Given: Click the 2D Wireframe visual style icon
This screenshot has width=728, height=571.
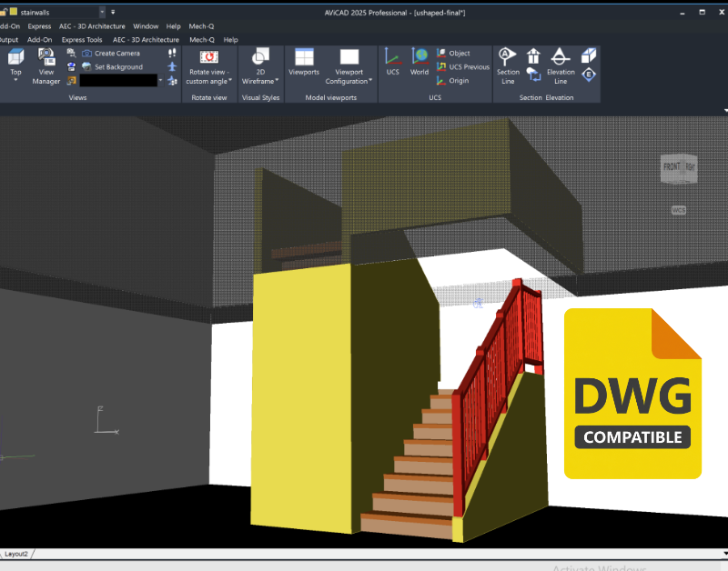Looking at the screenshot, I should point(260,56).
